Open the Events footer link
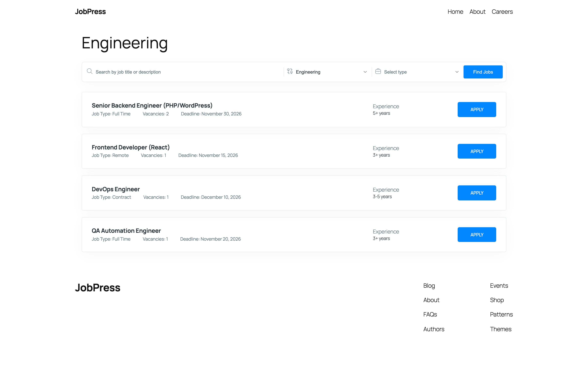The image size is (588, 376). [499, 286]
